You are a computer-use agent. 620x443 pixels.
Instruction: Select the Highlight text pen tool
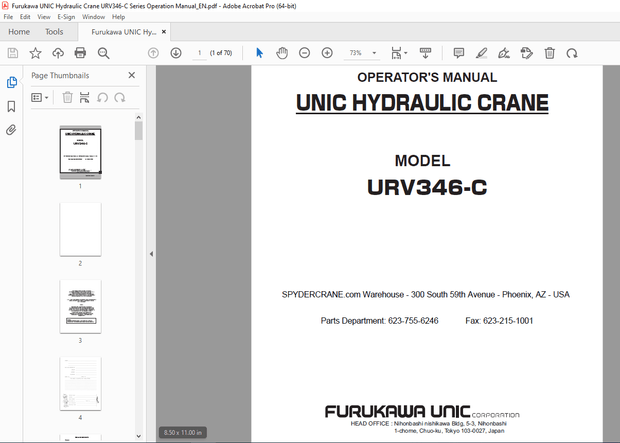tap(481, 53)
